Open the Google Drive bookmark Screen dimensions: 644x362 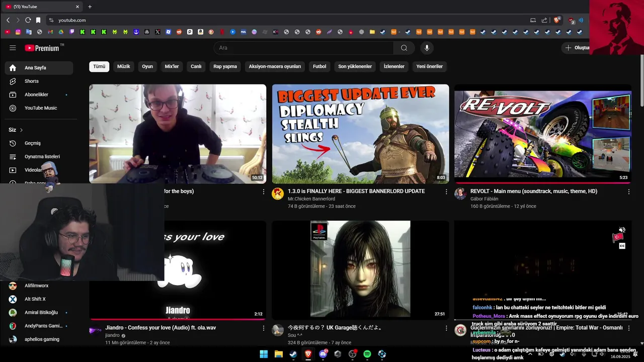(x=61, y=32)
